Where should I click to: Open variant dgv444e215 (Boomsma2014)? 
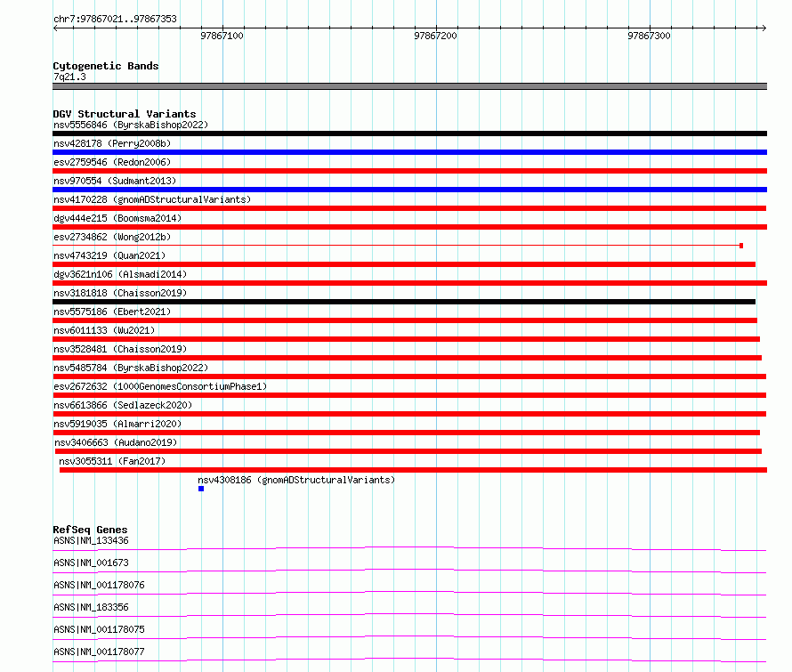coord(117,218)
